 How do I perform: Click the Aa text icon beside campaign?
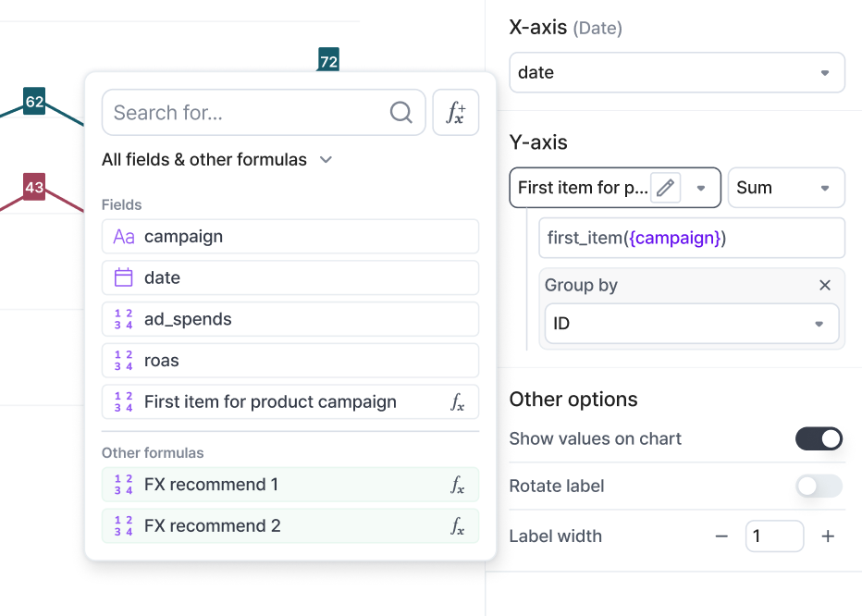coord(123,237)
